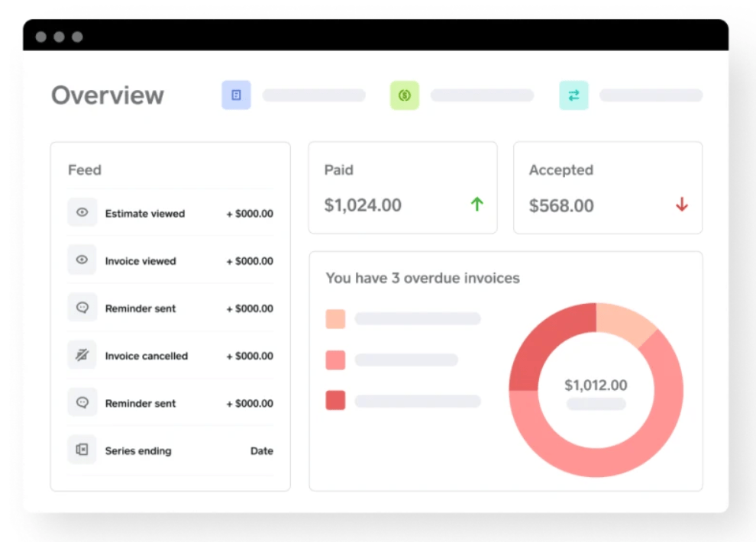The width and height of the screenshot is (756, 542).
Task: Toggle the green up arrow on the Paid card
Action: tap(477, 204)
